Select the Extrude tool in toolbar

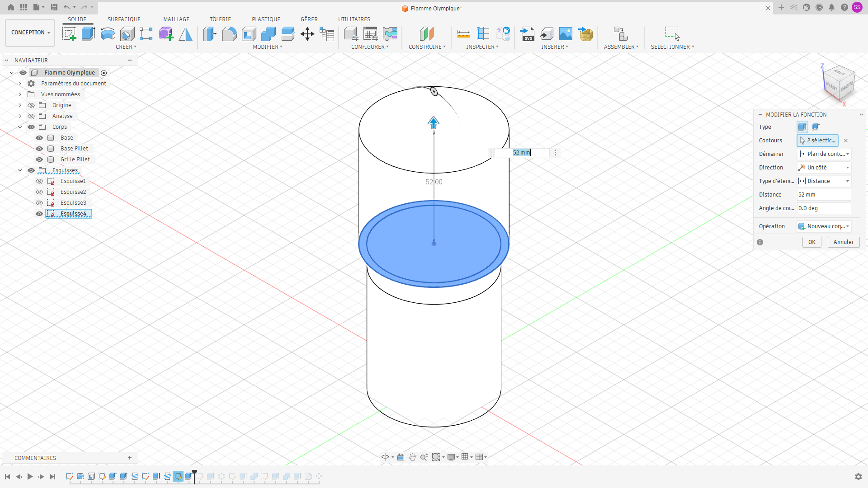(x=88, y=34)
